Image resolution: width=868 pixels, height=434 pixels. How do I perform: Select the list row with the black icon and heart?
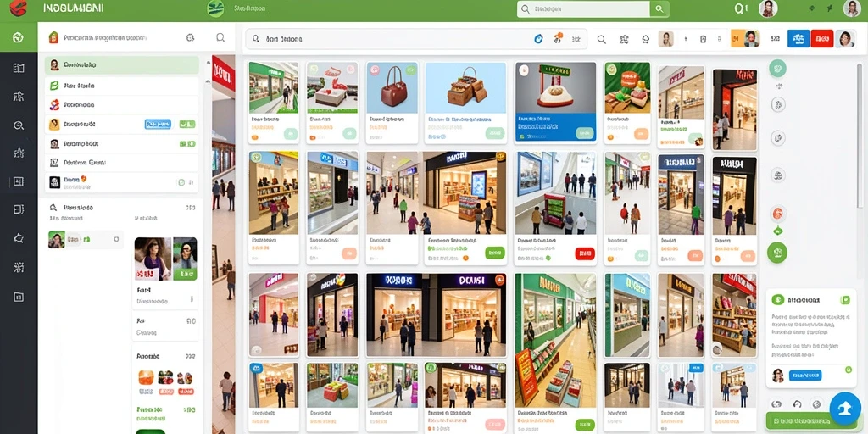[122, 181]
